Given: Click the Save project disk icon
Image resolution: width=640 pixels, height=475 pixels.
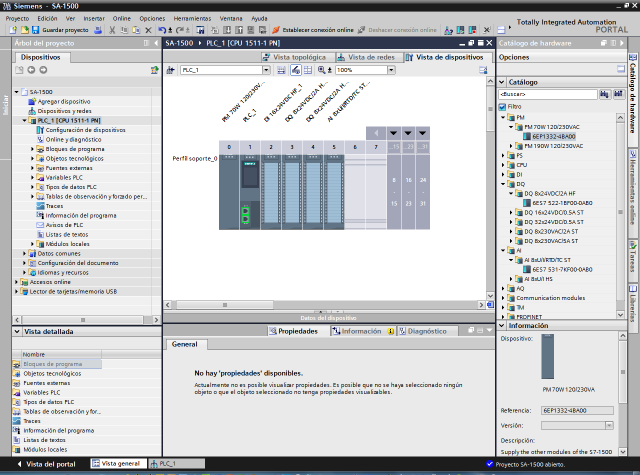Looking at the screenshot, I should click(x=36, y=30).
